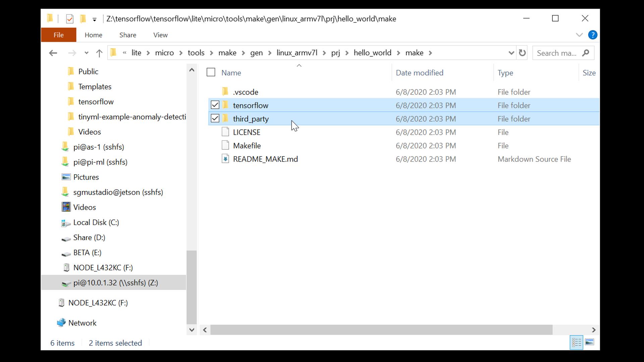
Task: Open address bar history dropdown
Action: 511,53
